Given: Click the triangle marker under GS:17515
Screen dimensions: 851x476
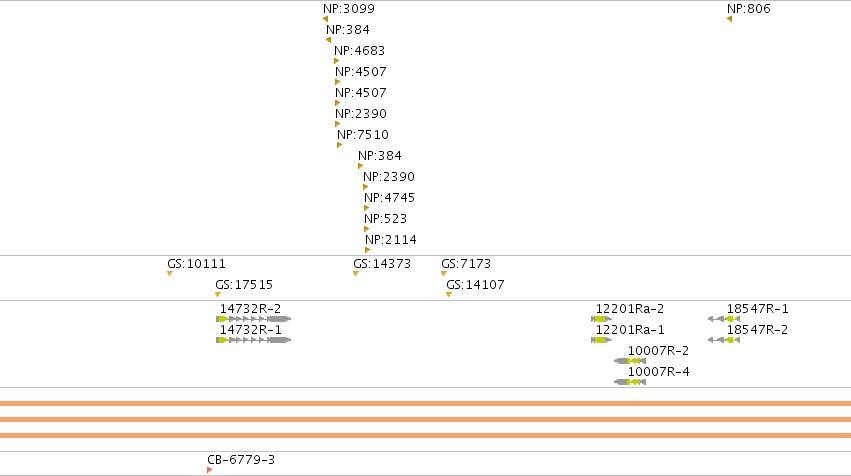Looking at the screenshot, I should point(218,295).
